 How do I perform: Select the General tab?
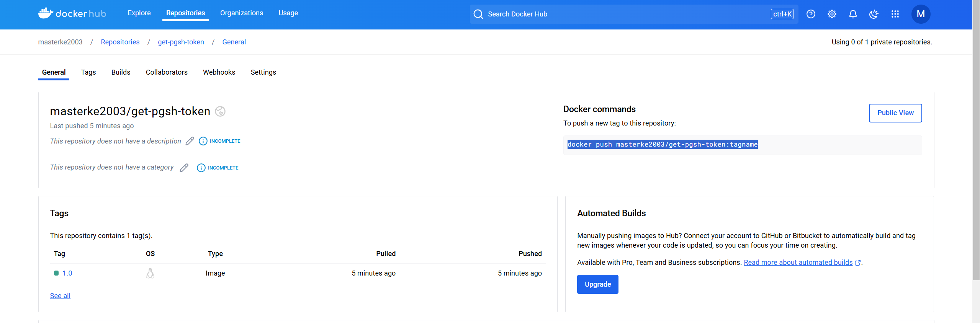point(54,72)
